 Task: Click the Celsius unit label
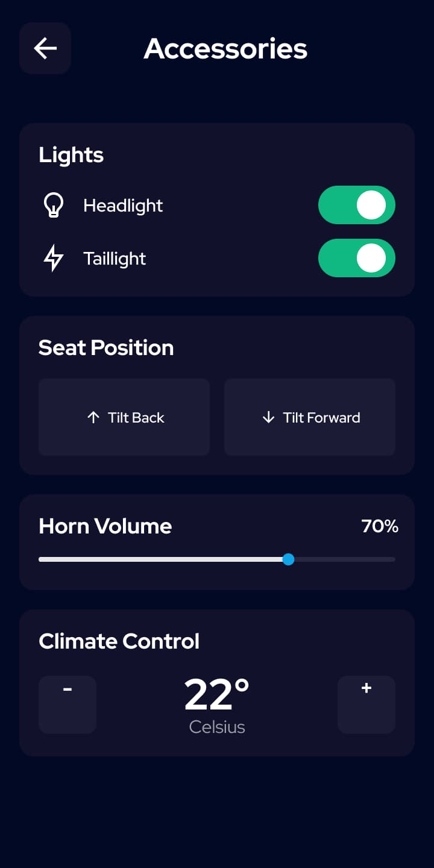pyautogui.click(x=217, y=727)
